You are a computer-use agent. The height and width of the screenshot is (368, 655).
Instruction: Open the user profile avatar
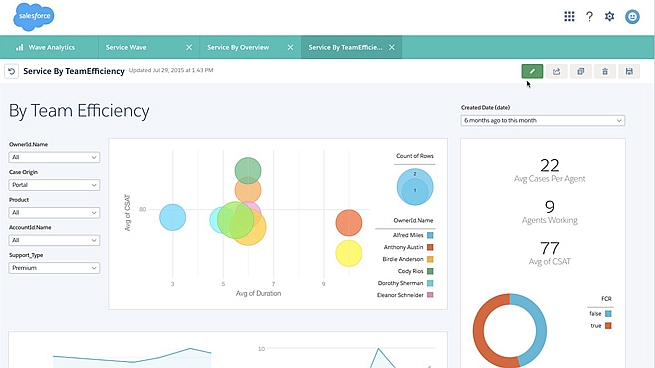(x=632, y=17)
